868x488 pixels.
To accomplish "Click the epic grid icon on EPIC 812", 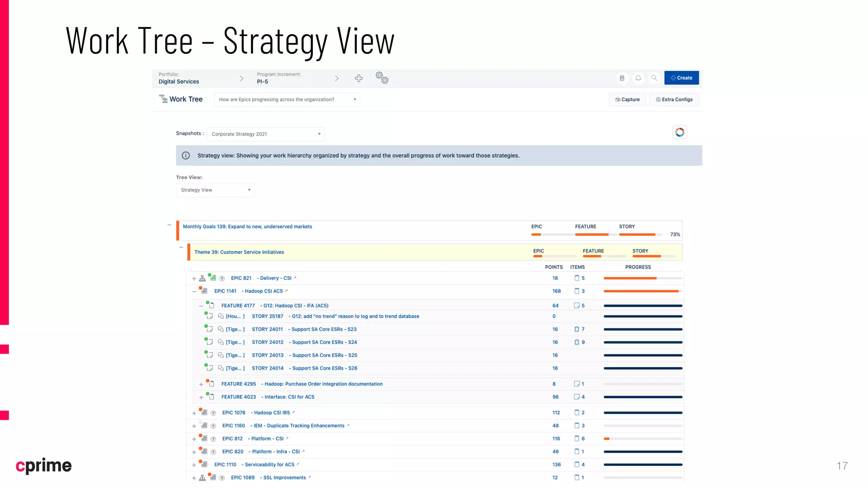I will tap(204, 438).
